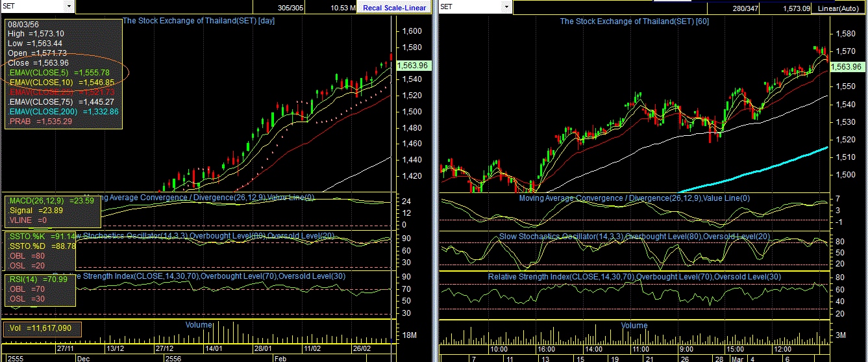This screenshot has height=362, width=868.
Task: Click the 2556 year label on day chart axis
Action: (x=172, y=358)
